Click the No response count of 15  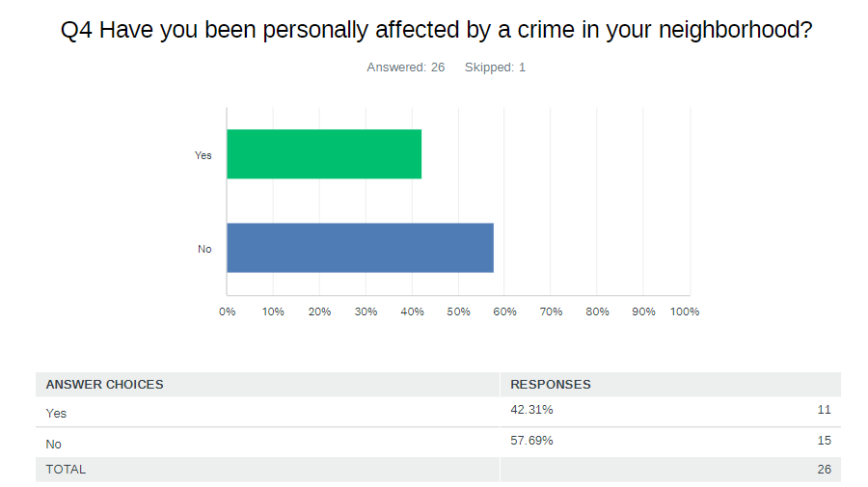(x=824, y=441)
